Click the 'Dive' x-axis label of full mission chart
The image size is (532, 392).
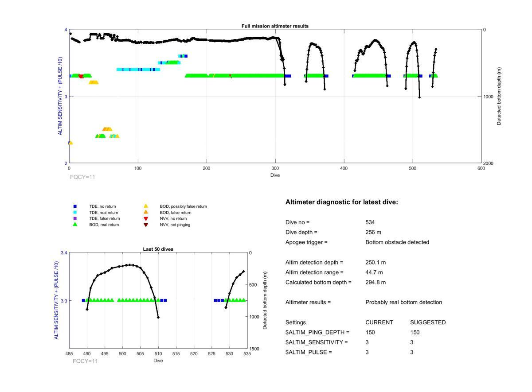click(275, 175)
